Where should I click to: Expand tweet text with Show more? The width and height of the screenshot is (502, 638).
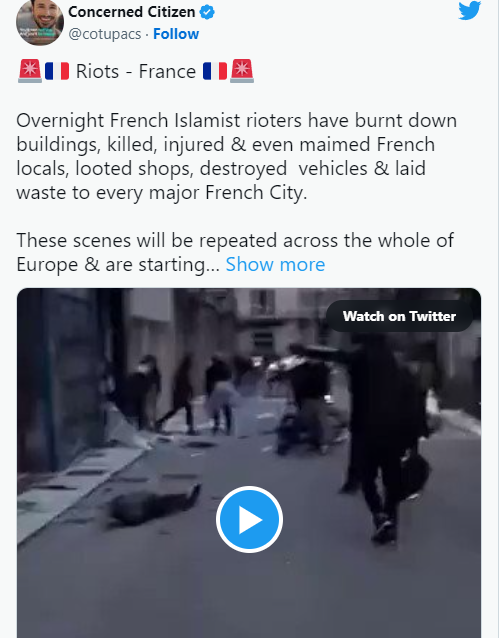275,264
